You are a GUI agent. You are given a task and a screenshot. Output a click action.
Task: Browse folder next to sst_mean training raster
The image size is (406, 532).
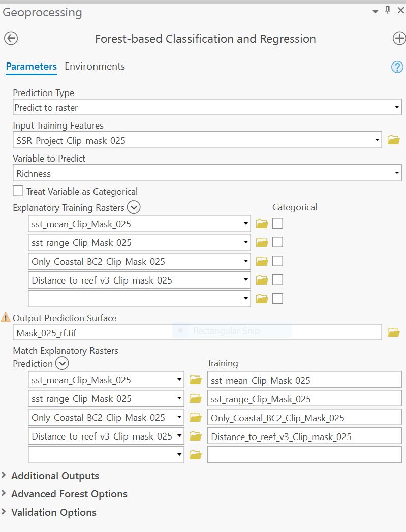tap(262, 224)
